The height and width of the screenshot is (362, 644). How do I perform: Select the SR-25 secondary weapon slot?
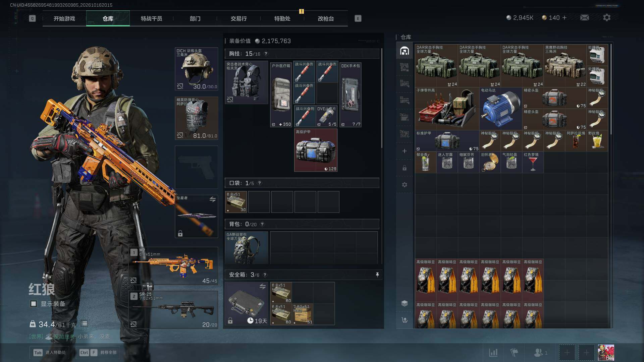pyautogui.click(x=174, y=310)
